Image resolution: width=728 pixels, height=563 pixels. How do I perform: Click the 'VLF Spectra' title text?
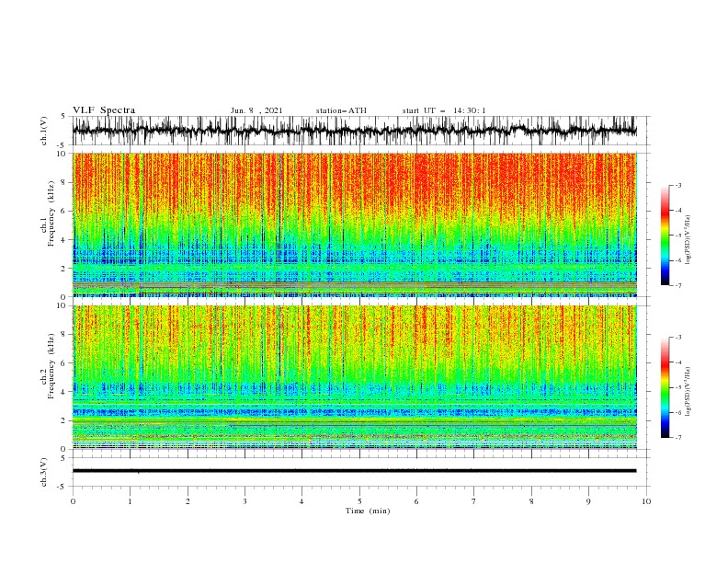(x=104, y=110)
